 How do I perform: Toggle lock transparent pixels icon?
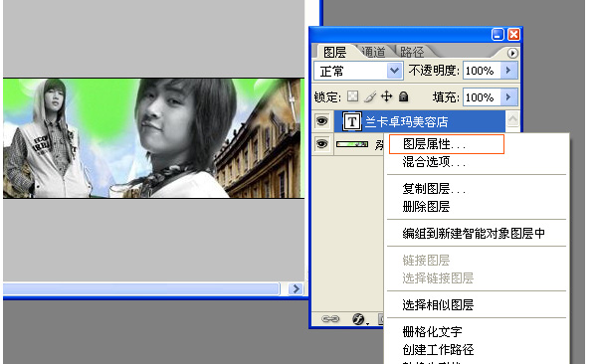pos(352,96)
